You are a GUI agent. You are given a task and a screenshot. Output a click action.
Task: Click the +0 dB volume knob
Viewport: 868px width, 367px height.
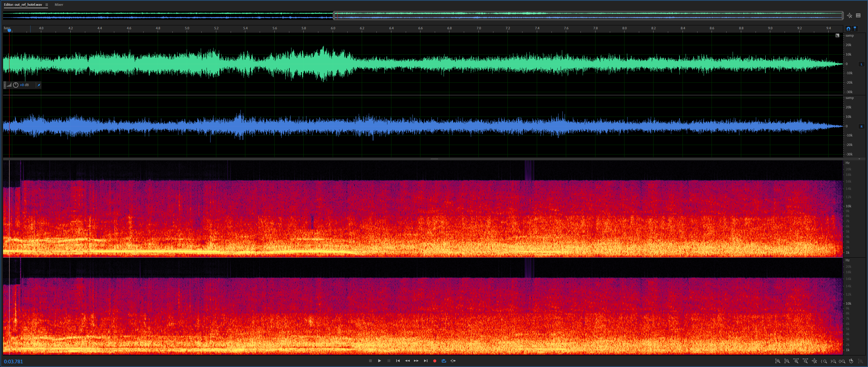(16, 85)
